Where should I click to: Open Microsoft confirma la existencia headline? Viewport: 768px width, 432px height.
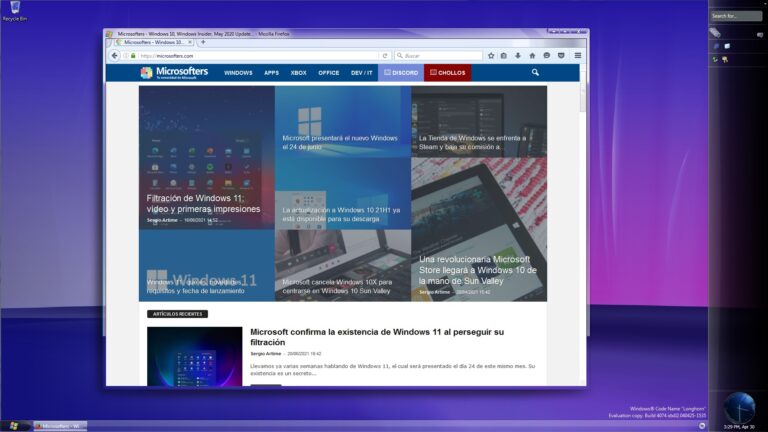click(377, 337)
